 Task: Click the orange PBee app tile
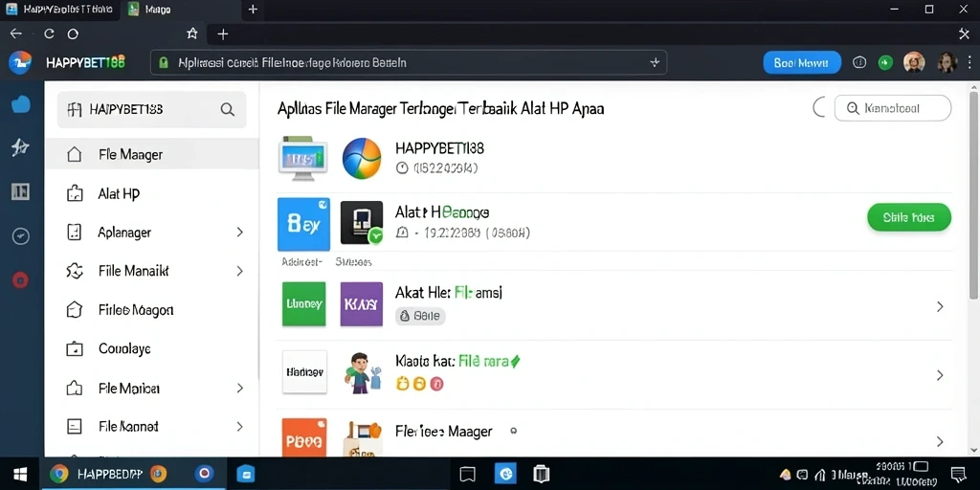[x=304, y=436]
